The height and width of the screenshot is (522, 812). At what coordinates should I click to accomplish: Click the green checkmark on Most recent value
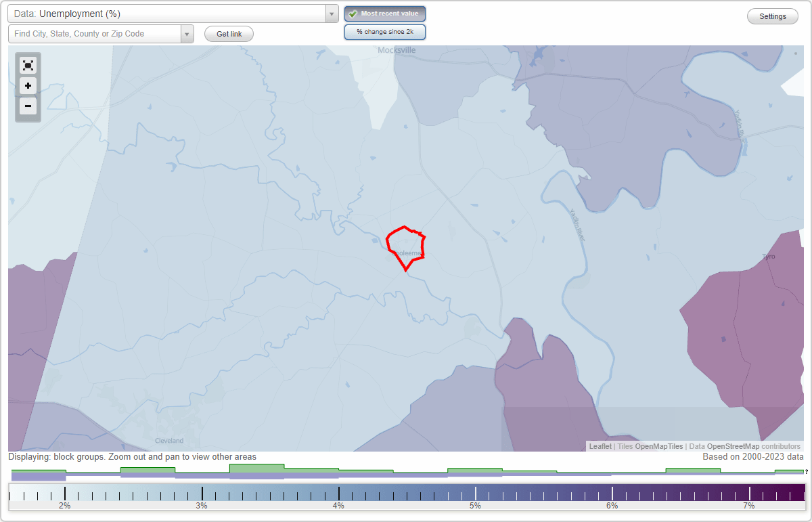pos(353,13)
